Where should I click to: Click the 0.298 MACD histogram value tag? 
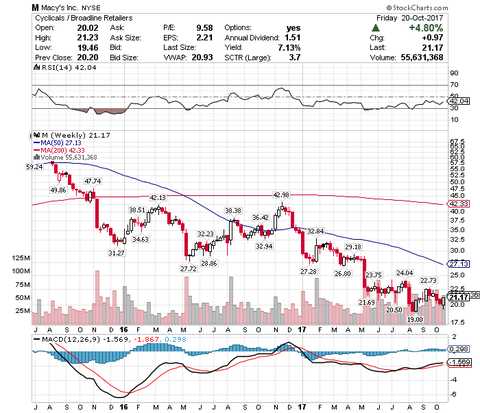point(459,349)
